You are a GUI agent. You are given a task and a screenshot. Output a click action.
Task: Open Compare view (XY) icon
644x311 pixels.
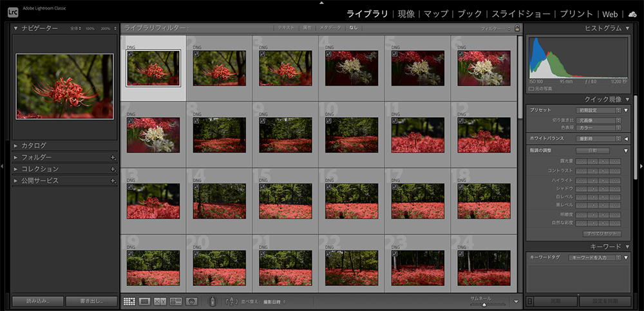(x=160, y=301)
